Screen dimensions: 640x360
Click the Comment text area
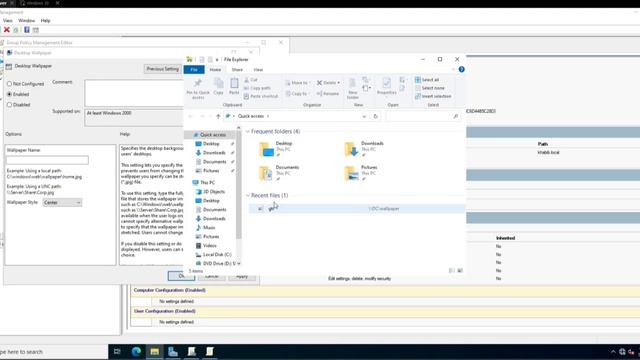pos(134,93)
